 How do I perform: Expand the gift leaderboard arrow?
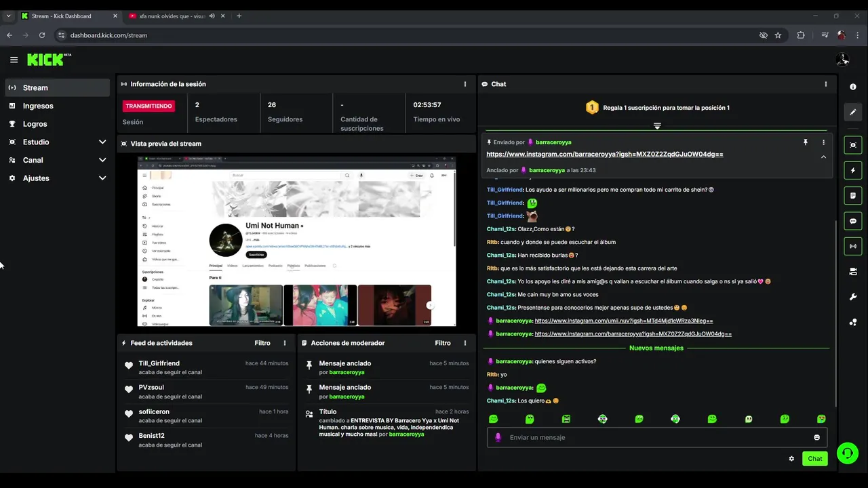(x=656, y=126)
